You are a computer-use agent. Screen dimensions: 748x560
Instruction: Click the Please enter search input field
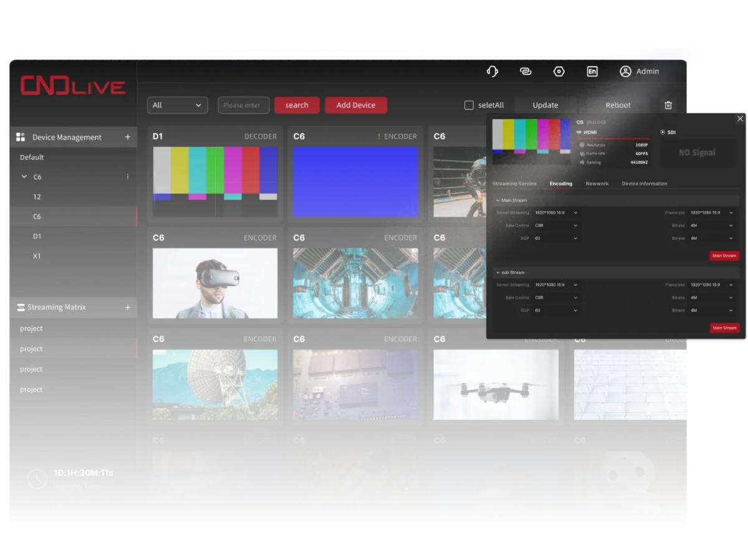click(243, 105)
